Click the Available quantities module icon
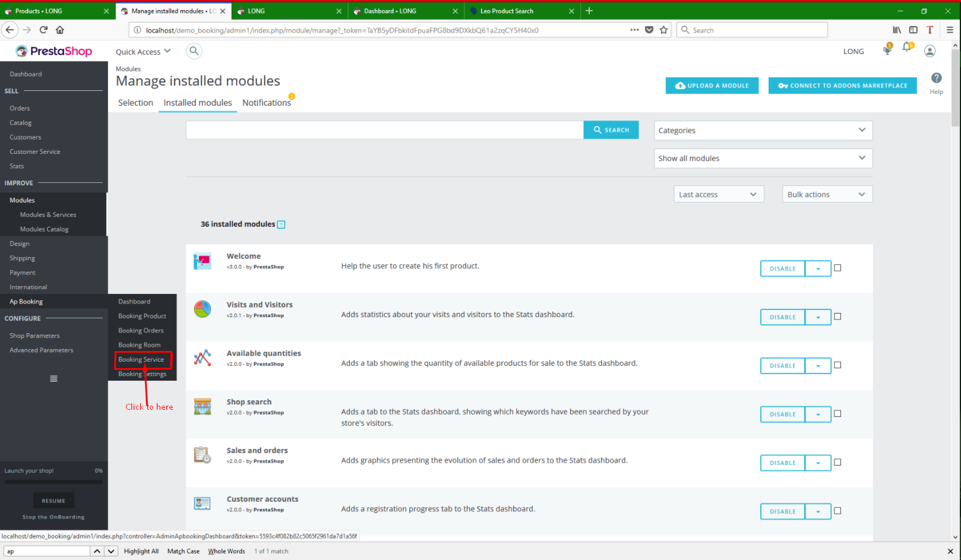Screen dimensions: 961x560 coord(203,358)
